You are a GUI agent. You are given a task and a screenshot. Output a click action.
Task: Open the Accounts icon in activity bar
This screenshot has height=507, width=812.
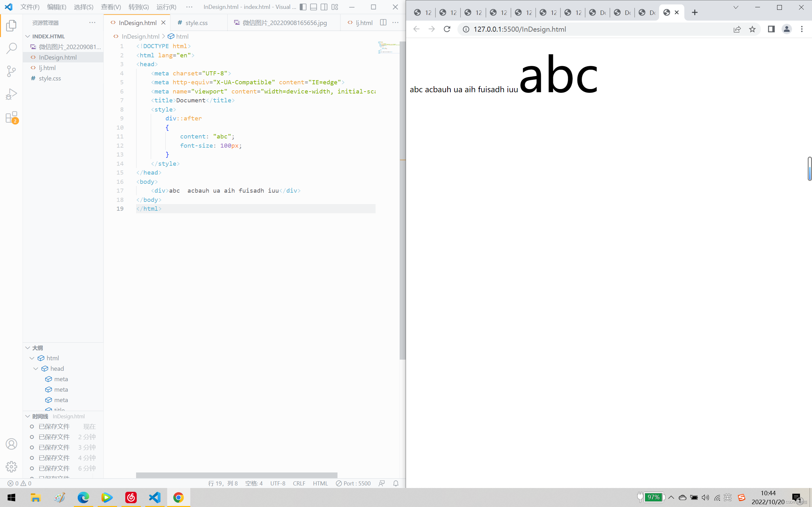point(11,444)
